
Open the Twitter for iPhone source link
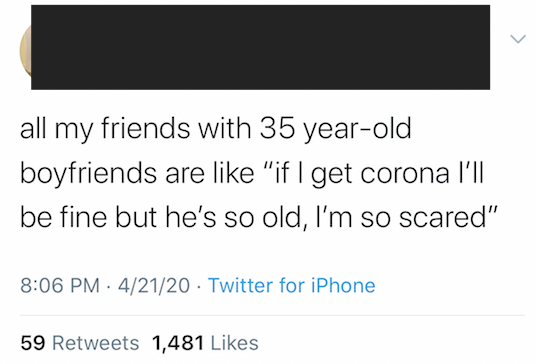pyautogui.click(x=292, y=285)
